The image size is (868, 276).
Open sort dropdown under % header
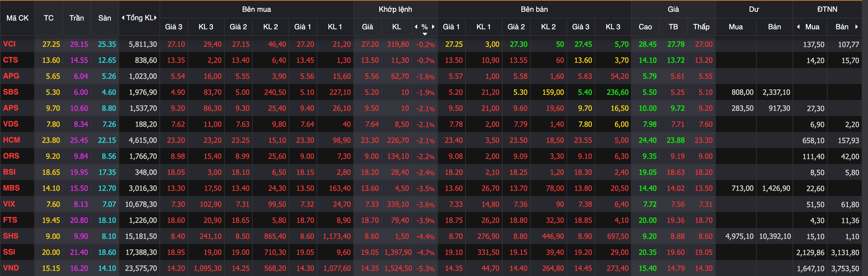pyautogui.click(x=425, y=34)
